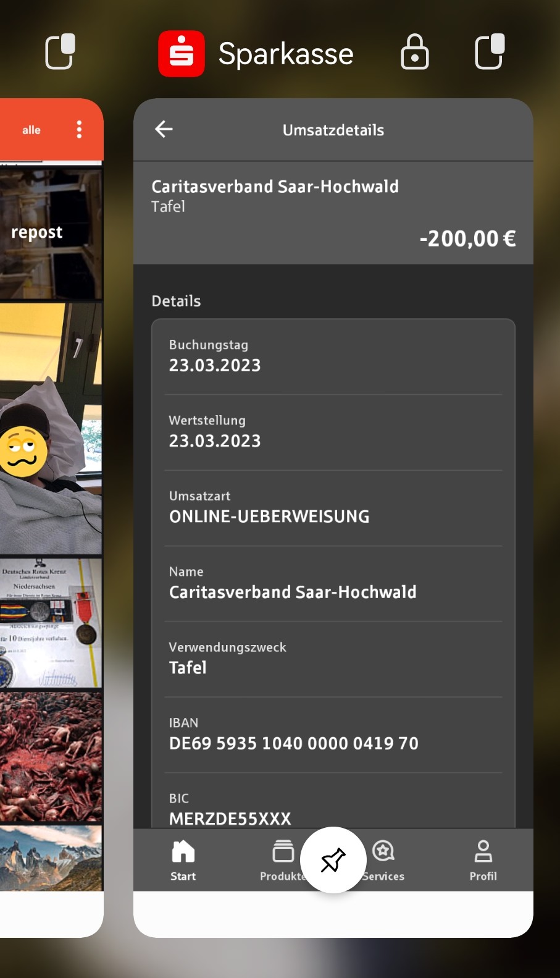Open the Services tab
The image size is (560, 978).
point(383,861)
